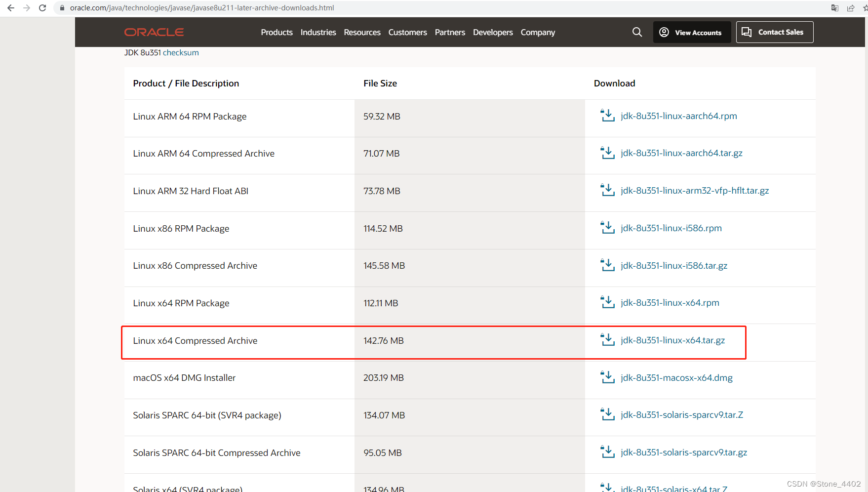Click download icon for macosx-x64.dmg
Screen dimensions: 868x492
607,377
